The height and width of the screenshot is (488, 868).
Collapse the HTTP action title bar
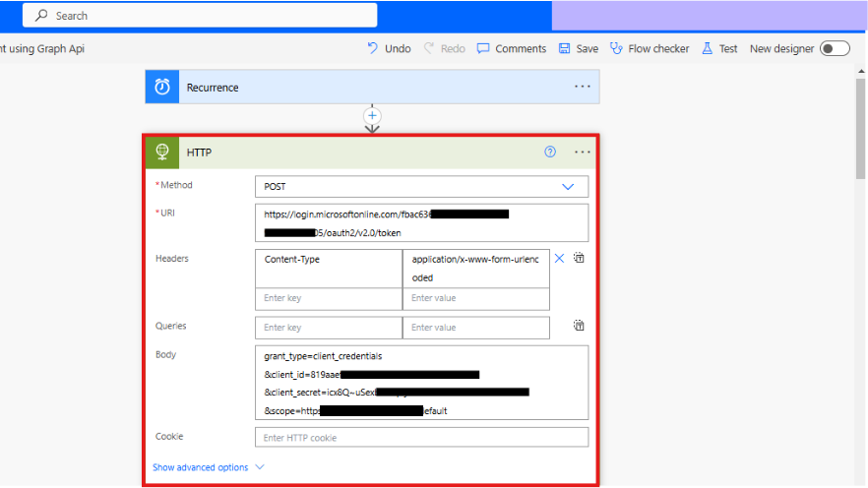tap(371, 152)
